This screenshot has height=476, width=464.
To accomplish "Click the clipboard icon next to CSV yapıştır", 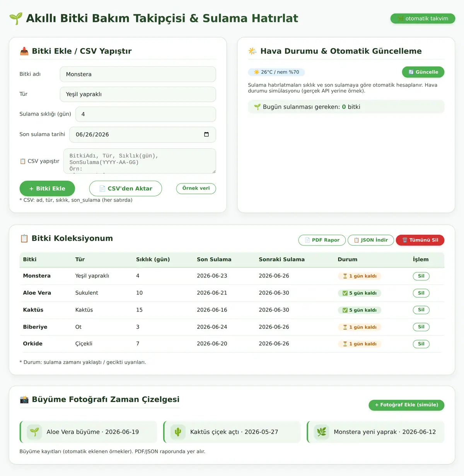I will coord(23,161).
